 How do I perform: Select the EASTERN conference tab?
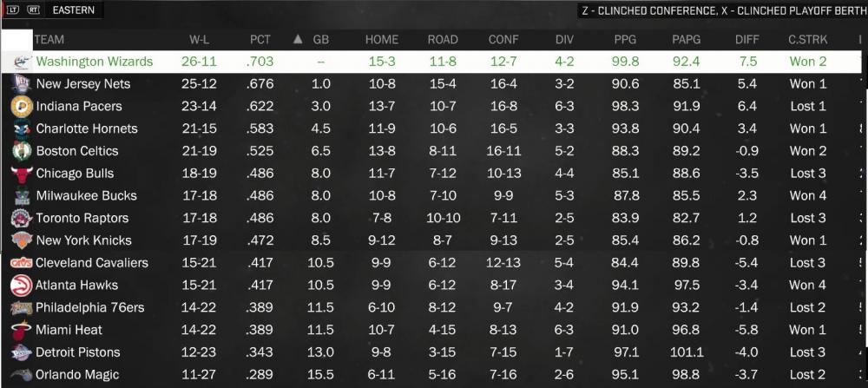click(x=73, y=10)
